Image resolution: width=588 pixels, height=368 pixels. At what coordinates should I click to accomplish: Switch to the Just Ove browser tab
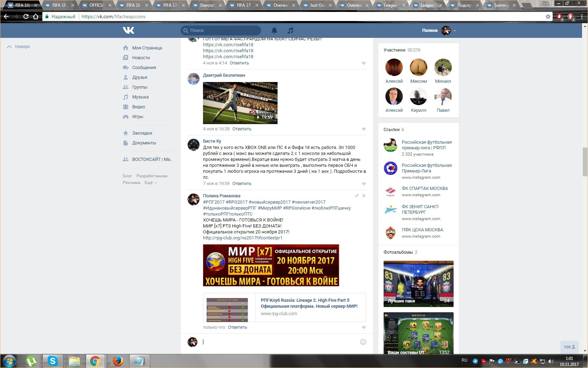317,5
